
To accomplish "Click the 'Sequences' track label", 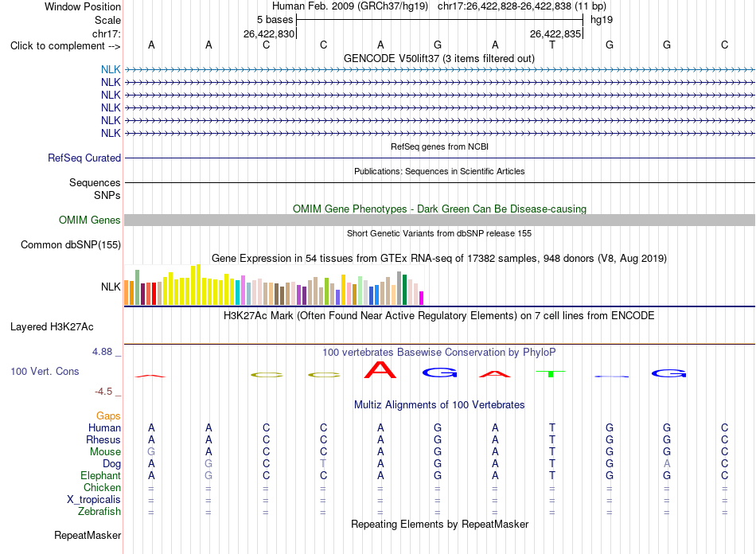I will [95, 182].
